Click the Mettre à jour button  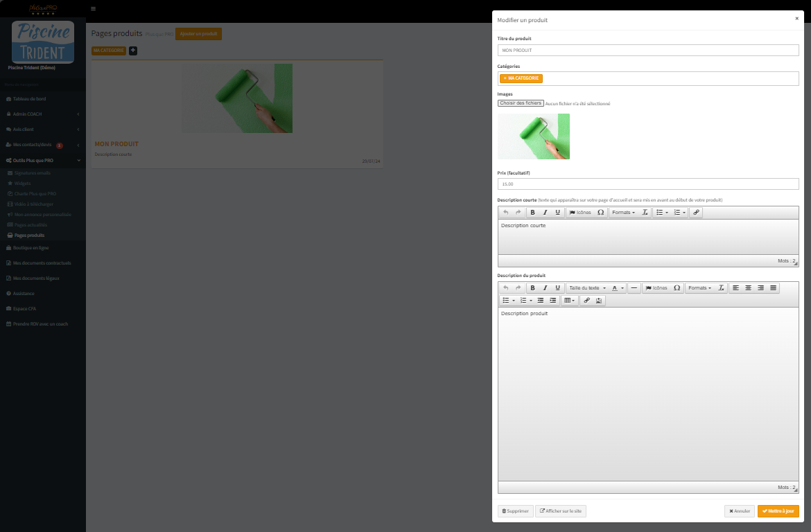point(778,511)
